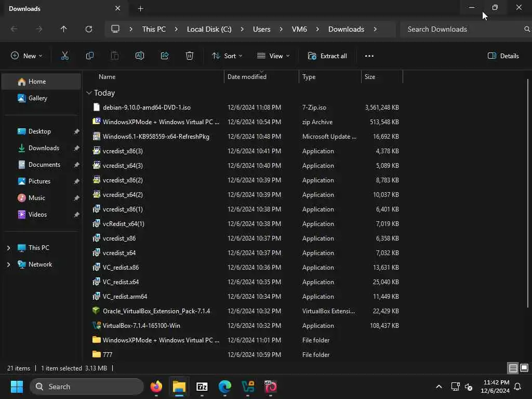Open 7-Zip File Manager from taskbar

(x=202, y=387)
